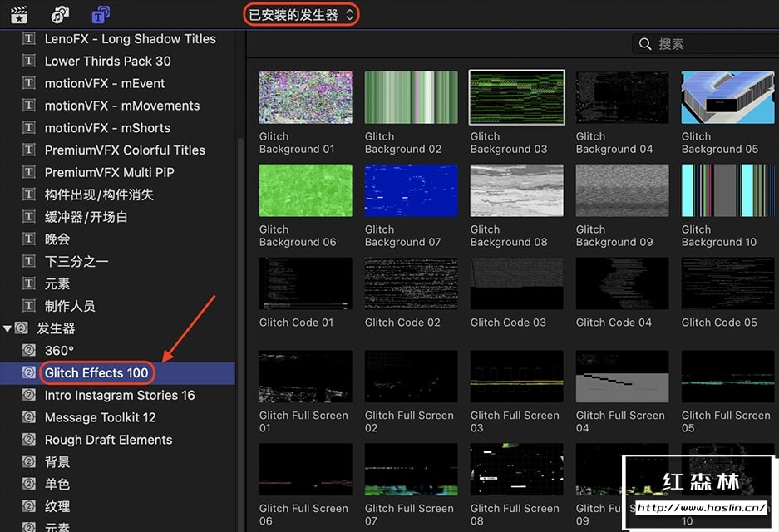Select Glitch Code 01 generator thumbnail
Viewport: 779px width, 532px height.
tap(305, 283)
